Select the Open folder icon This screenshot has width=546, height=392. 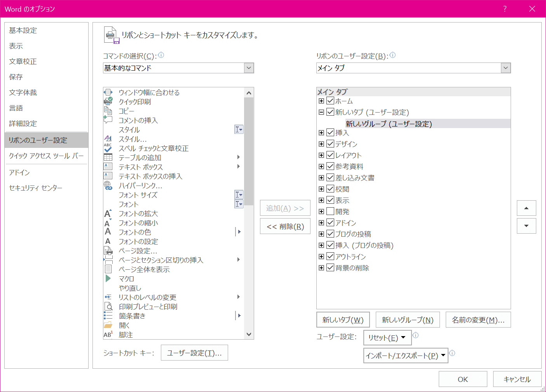pos(108,325)
